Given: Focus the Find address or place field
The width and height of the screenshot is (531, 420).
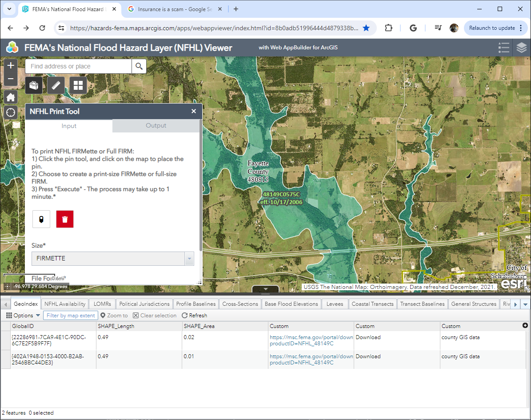Looking at the screenshot, I should 79,66.
